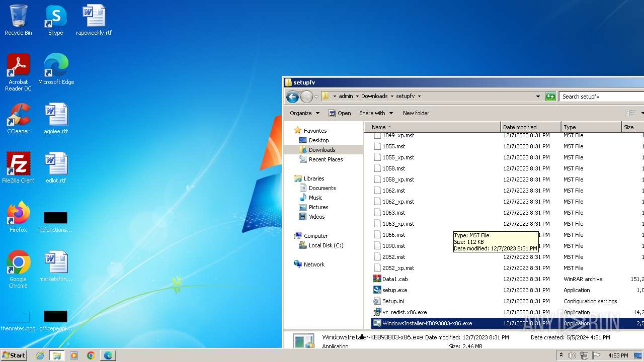Image resolution: width=644 pixels, height=362 pixels.
Task: Open the Skype desktop shortcut
Action: tap(56, 20)
